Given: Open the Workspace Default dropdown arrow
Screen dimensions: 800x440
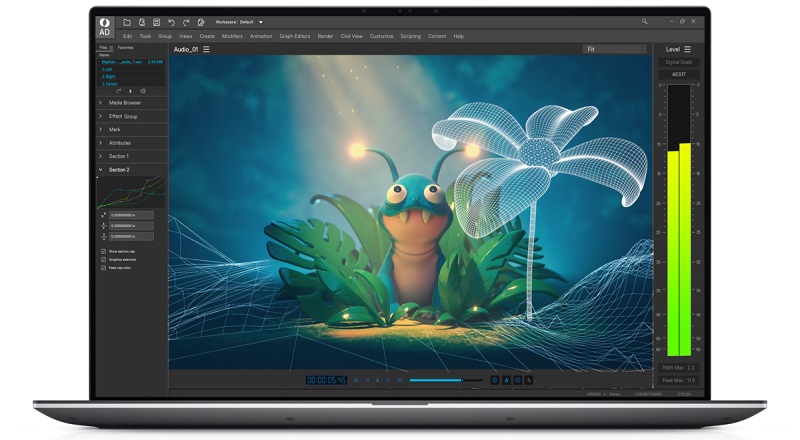Looking at the screenshot, I should [x=261, y=22].
